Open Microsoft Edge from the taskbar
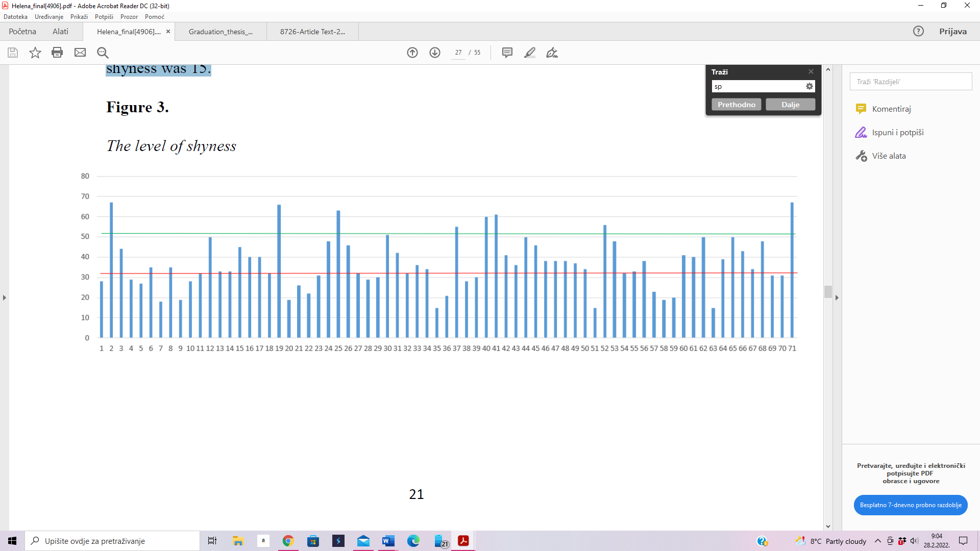The height and width of the screenshot is (551, 980). coord(413,541)
